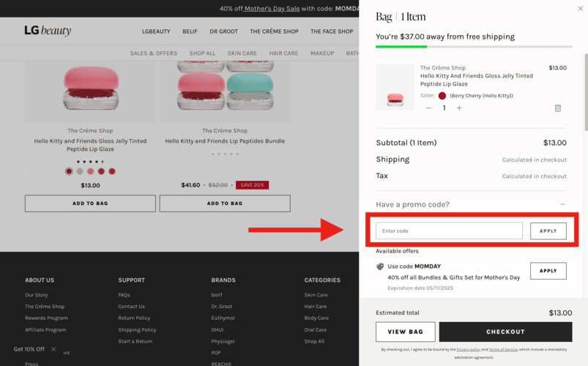This screenshot has height=366, width=588.
Task: Click the empty star rating under the Bundle
Action: (225, 154)
